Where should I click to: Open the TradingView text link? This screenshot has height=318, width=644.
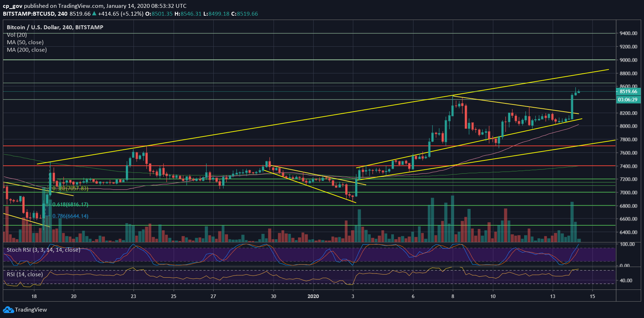[x=31, y=309]
